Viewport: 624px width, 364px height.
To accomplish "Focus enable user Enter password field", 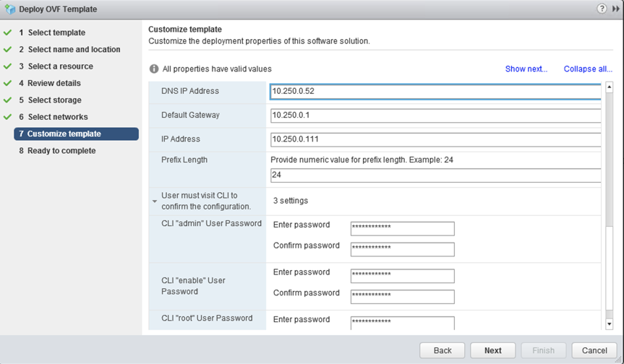I will coord(402,276).
